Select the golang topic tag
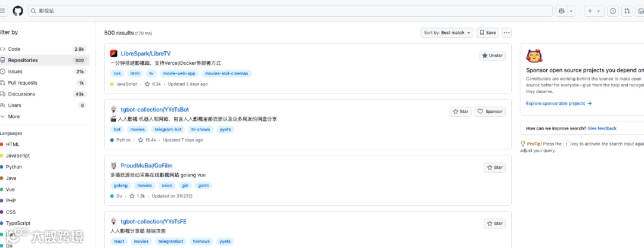 pos(120,185)
